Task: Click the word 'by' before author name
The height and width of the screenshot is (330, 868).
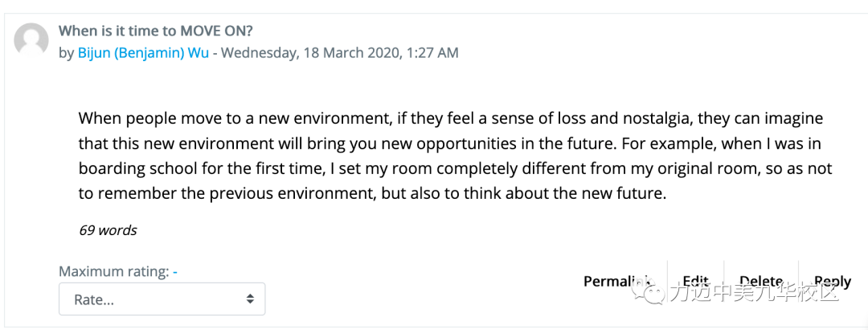Action: tap(67, 54)
